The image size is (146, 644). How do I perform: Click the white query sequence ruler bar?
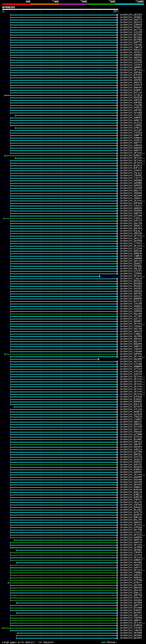point(60,9)
